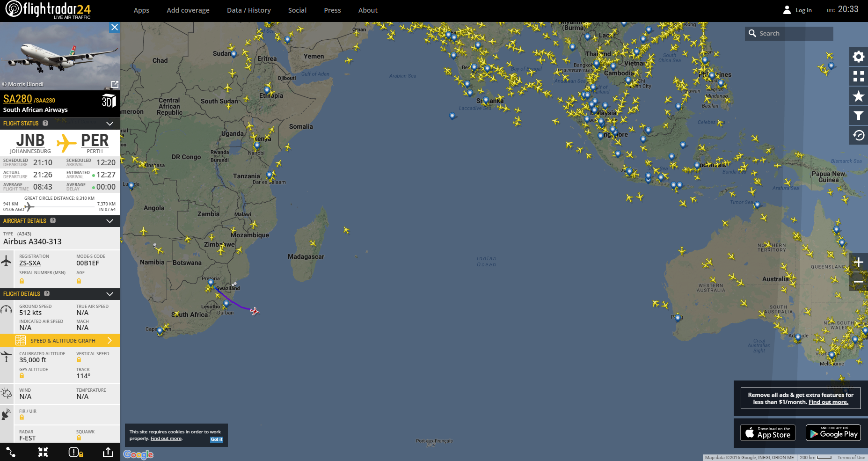The height and width of the screenshot is (461, 868).
Task: Zoom out the map with minus button
Action: tap(858, 282)
